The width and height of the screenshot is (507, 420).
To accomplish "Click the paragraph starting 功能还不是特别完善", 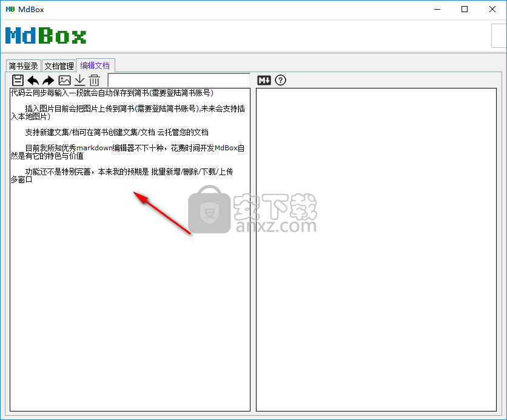I will [121, 175].
